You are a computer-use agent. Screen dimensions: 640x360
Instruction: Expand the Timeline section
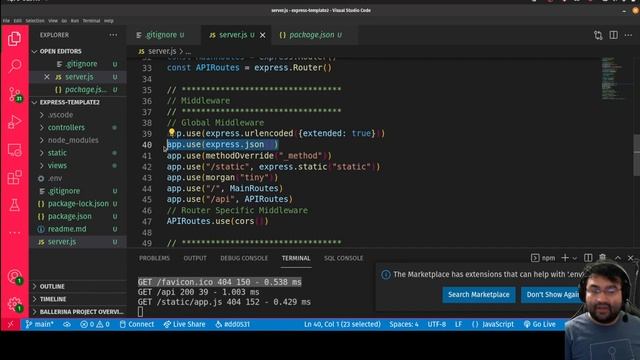click(53, 299)
